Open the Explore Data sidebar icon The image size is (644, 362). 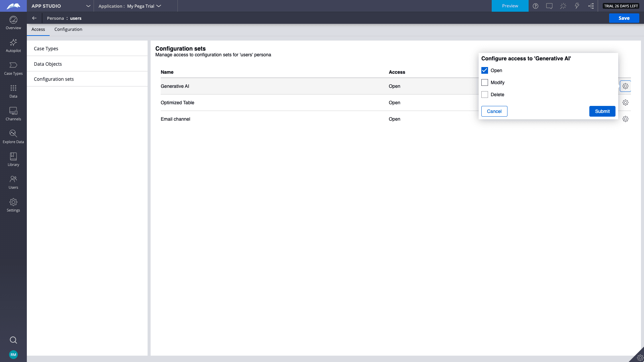13,137
